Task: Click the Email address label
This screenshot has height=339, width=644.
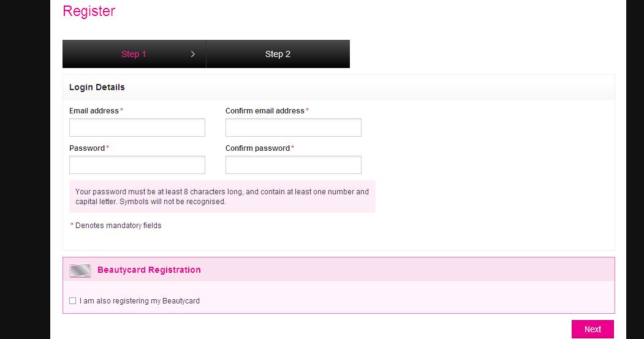Action: click(94, 111)
